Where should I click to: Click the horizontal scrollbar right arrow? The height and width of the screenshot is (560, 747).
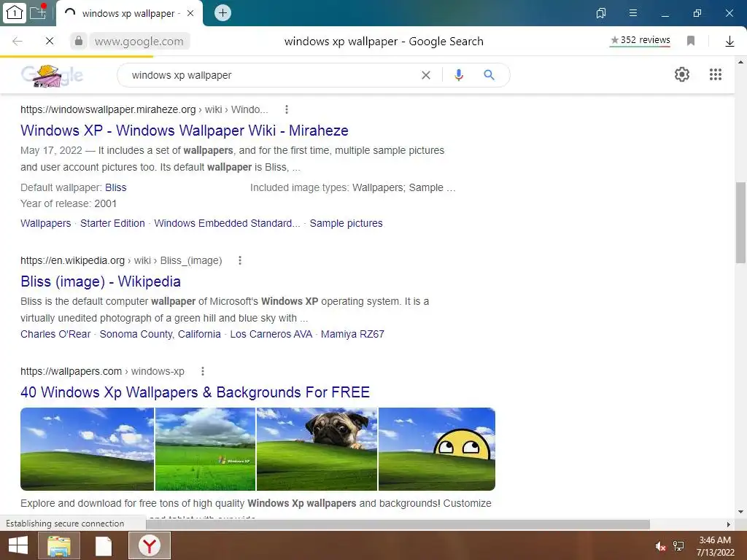729,524
